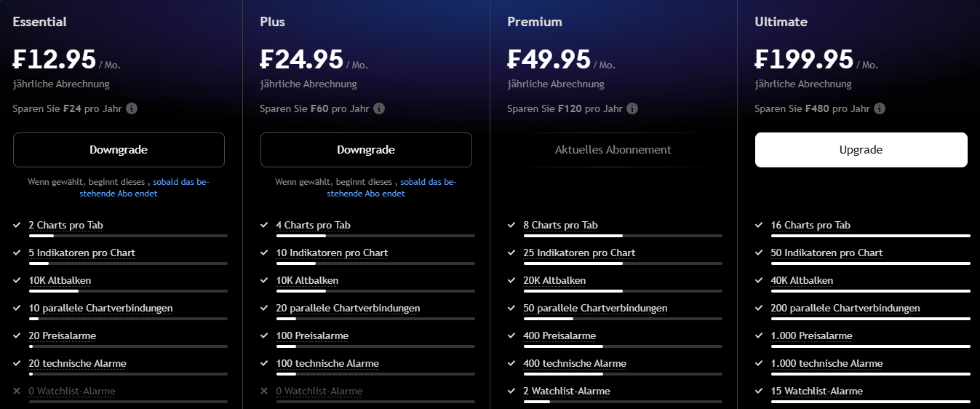Click the Aktuelles Abonnement button under Premium
980x409 pixels.
coord(613,150)
